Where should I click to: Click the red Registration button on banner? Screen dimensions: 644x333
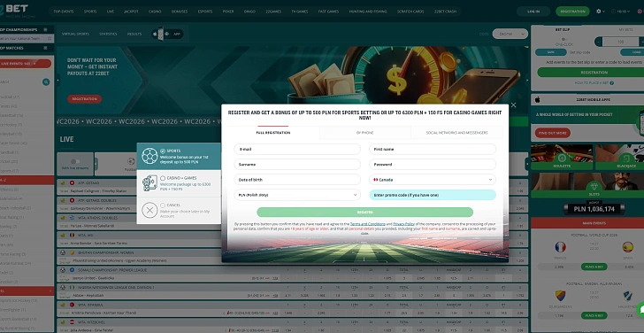click(x=85, y=99)
